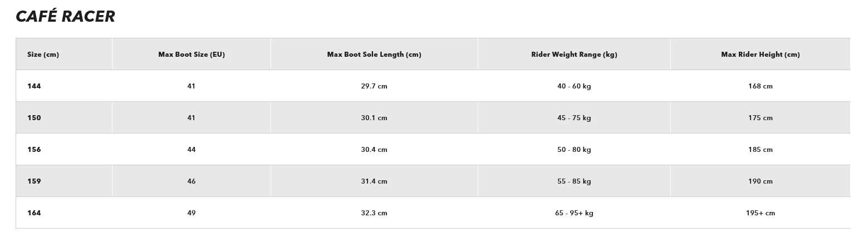Click the 168 cm rider height cell
The height and width of the screenshot is (237, 868).
tap(760, 86)
